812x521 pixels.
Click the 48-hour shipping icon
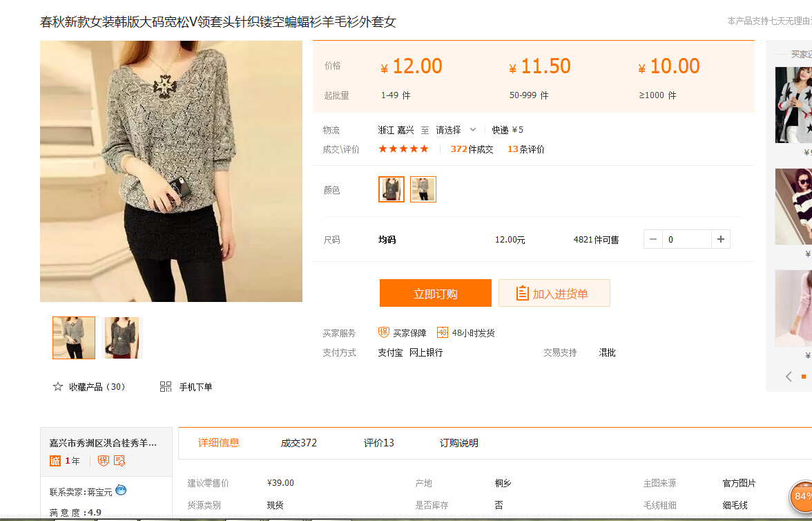(x=443, y=332)
